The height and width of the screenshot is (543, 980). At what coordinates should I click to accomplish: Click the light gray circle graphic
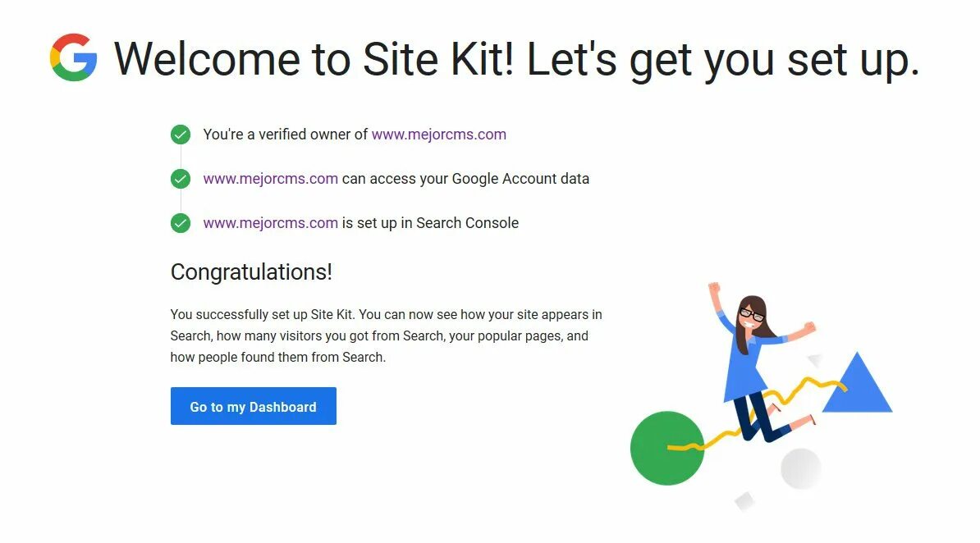800,469
